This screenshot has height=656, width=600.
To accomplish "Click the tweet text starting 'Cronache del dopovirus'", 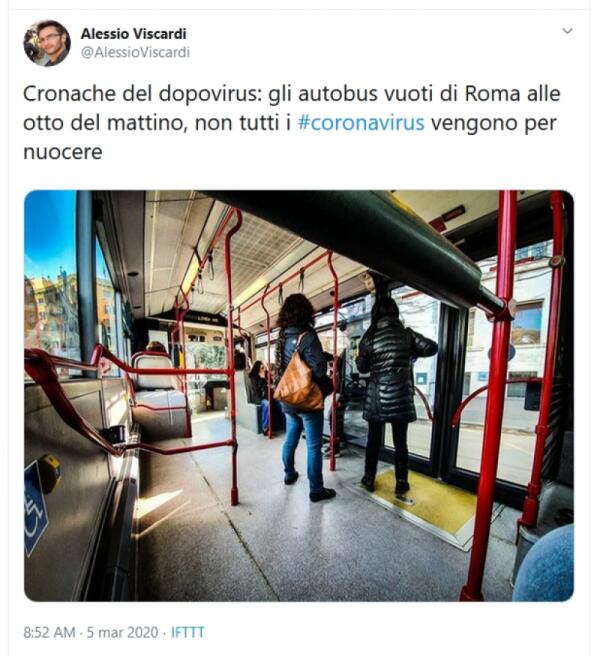I will coord(292,123).
